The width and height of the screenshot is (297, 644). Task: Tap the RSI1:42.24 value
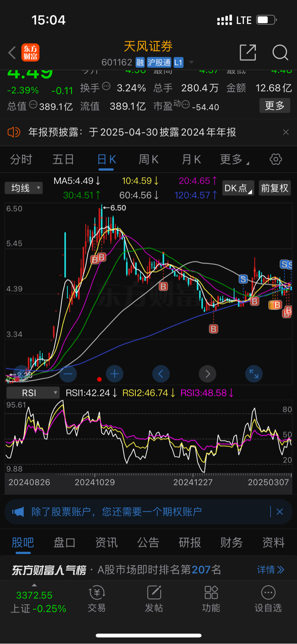click(x=92, y=393)
